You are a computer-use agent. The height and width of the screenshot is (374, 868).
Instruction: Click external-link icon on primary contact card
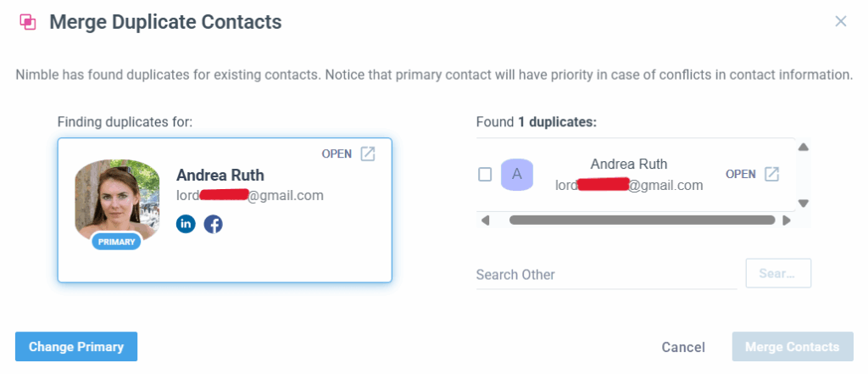coord(368,154)
